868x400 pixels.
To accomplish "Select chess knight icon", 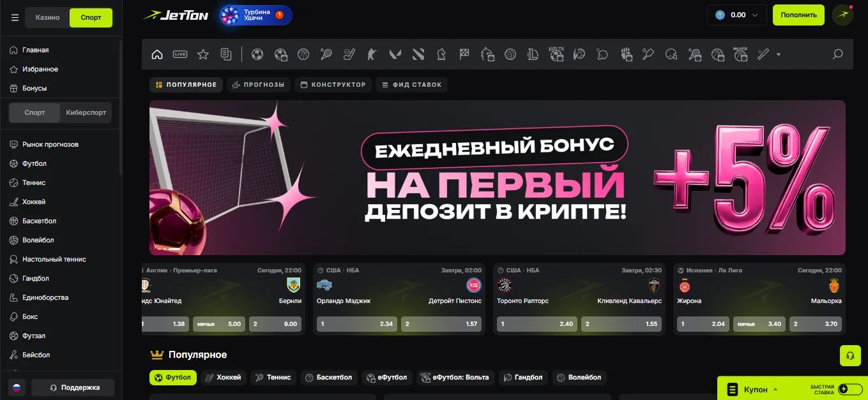I will (x=441, y=54).
